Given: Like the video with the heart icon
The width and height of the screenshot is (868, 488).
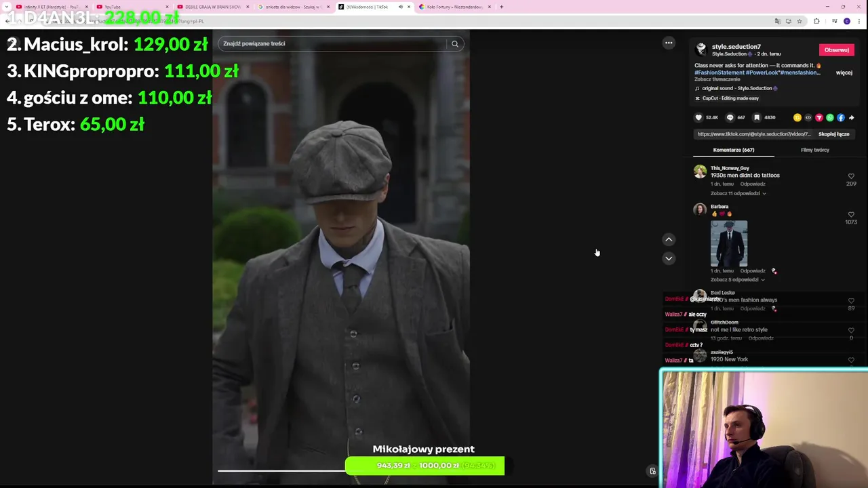Looking at the screenshot, I should 698,117.
